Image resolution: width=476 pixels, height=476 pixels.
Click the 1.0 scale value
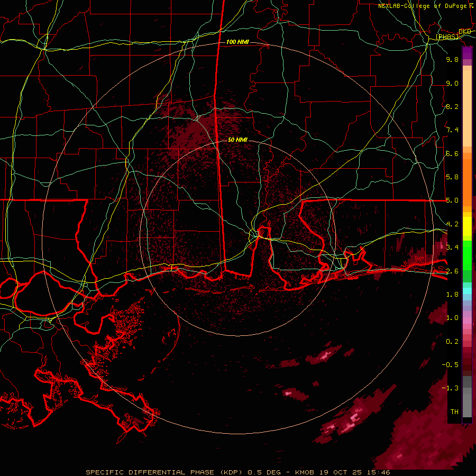tap(452, 318)
